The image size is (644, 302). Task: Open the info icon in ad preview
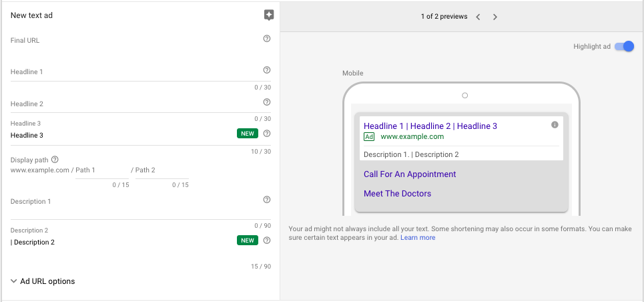click(555, 125)
